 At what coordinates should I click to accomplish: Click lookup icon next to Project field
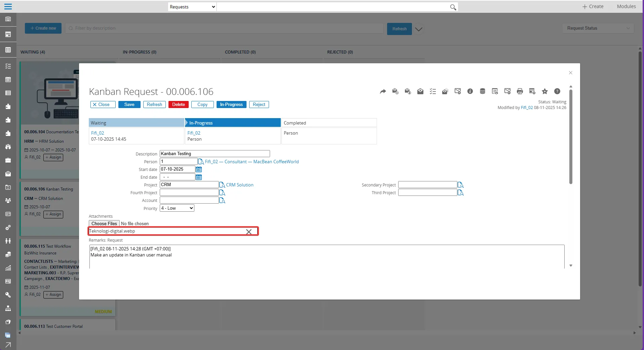click(x=222, y=185)
